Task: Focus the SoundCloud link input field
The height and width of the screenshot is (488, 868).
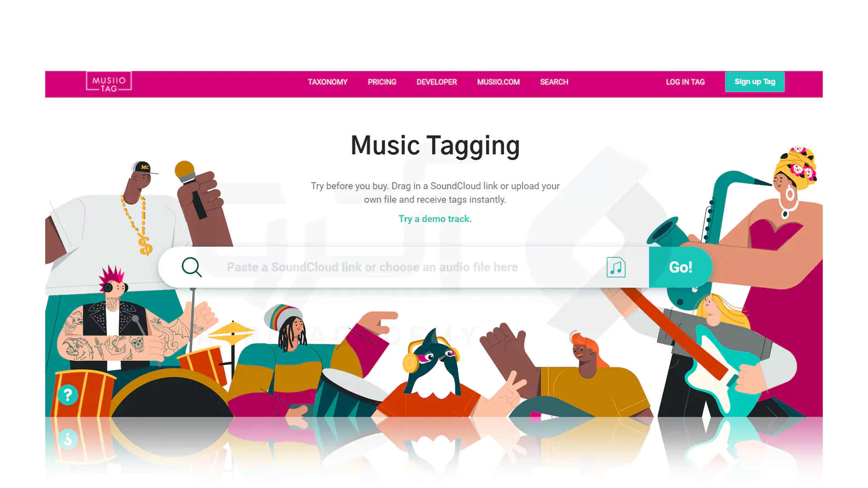Action: tap(372, 267)
